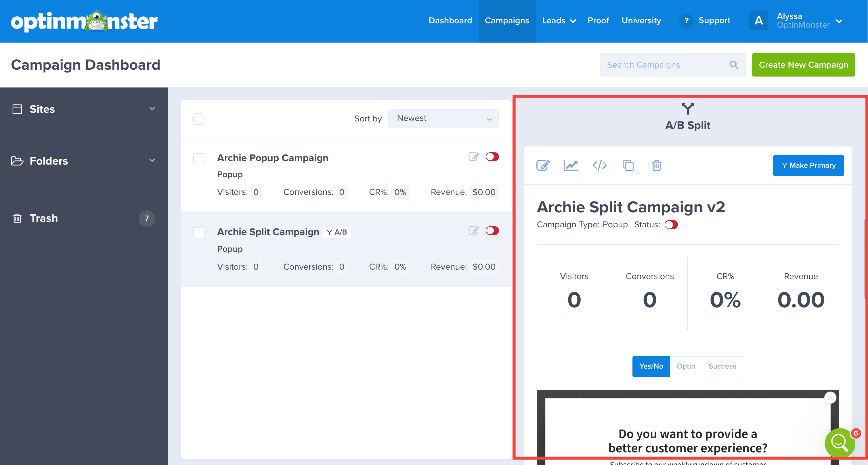Viewport: 868px width, 465px height.
Task: Open the Sort by Newest dropdown
Action: tap(443, 119)
